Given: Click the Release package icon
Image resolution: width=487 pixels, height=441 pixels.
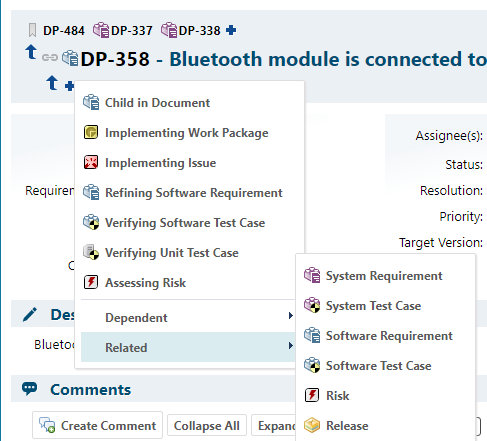Looking at the screenshot, I should pos(312,425).
